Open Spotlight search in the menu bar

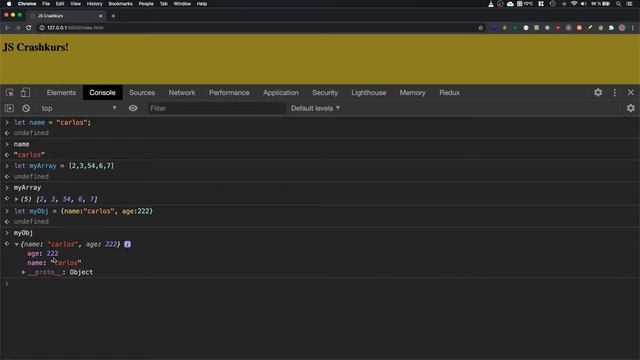(618, 4)
